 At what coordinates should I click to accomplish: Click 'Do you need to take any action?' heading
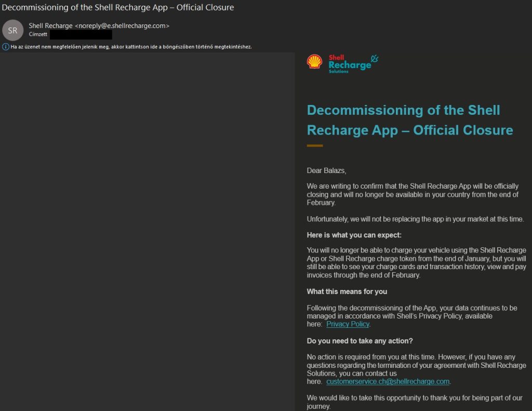360,341
